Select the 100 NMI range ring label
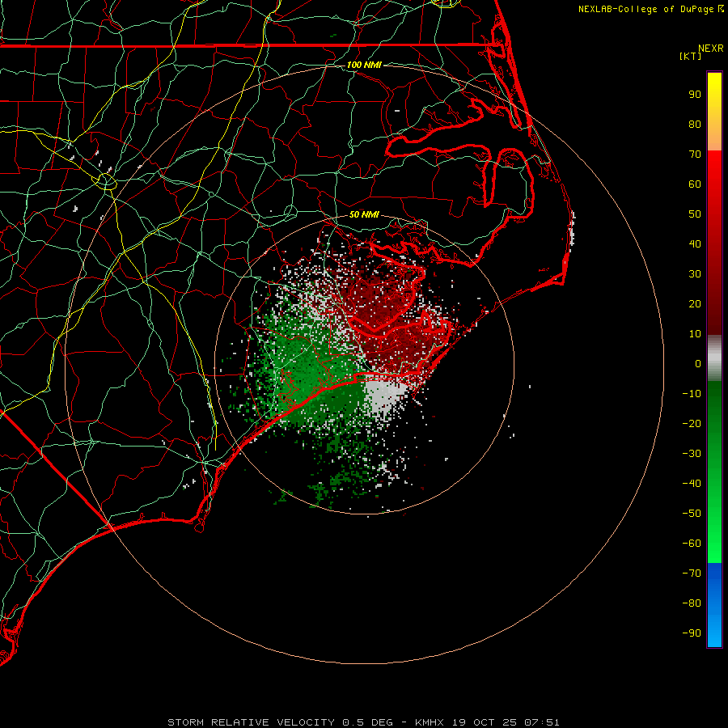This screenshot has height=728, width=728. 364,65
